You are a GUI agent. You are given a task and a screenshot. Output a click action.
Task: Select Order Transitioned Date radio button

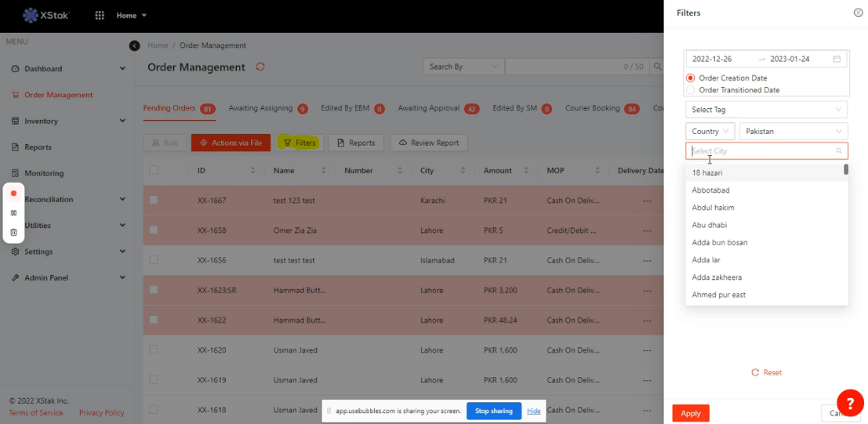(691, 90)
